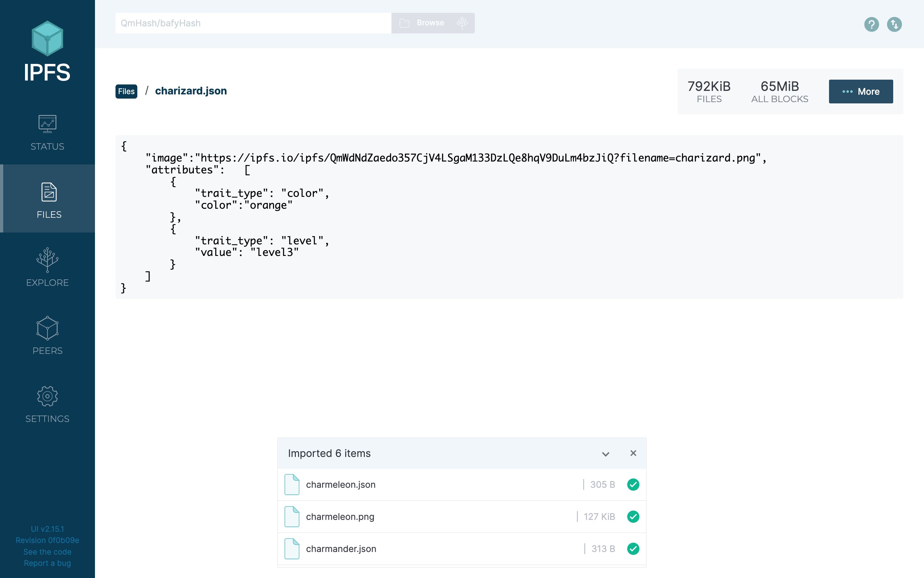Close the Imported 6 items notification
924x578 pixels.
[633, 453]
